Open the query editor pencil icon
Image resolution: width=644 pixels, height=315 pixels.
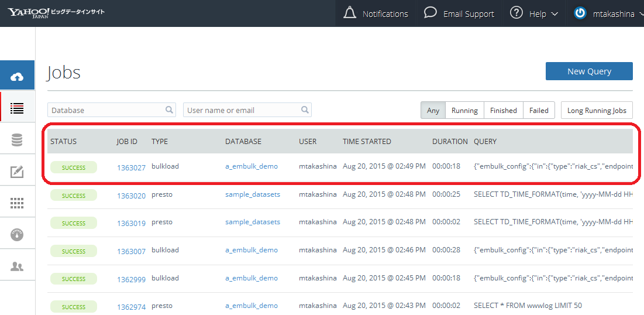pos(17,172)
